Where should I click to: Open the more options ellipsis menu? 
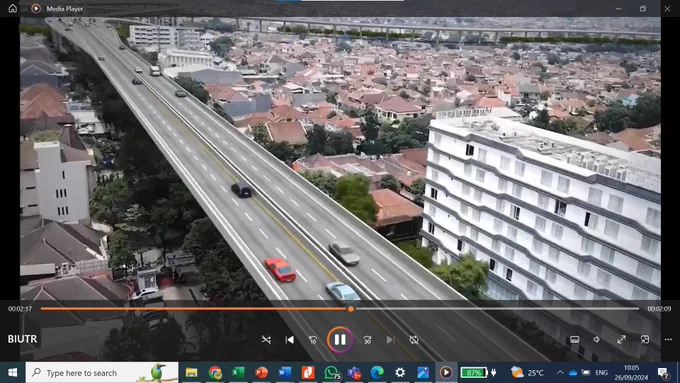(668, 339)
